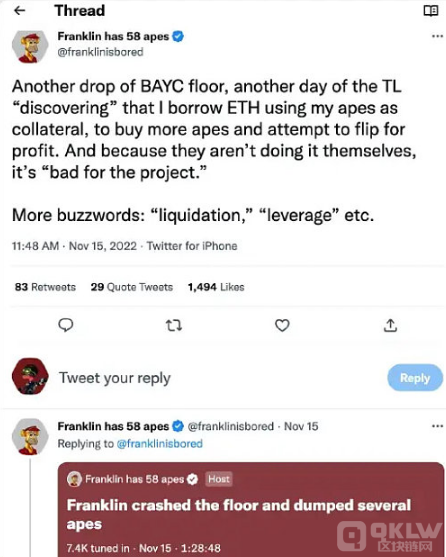The image size is (446, 557).
Task: View the 29 Quote Tweets list
Action: pyautogui.click(x=132, y=287)
